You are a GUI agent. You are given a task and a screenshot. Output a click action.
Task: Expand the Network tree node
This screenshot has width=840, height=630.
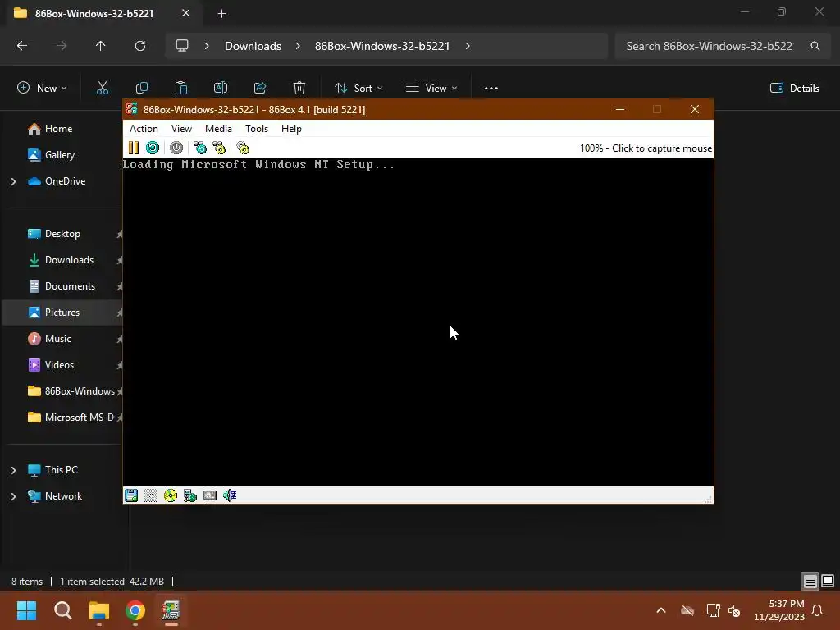(x=13, y=496)
